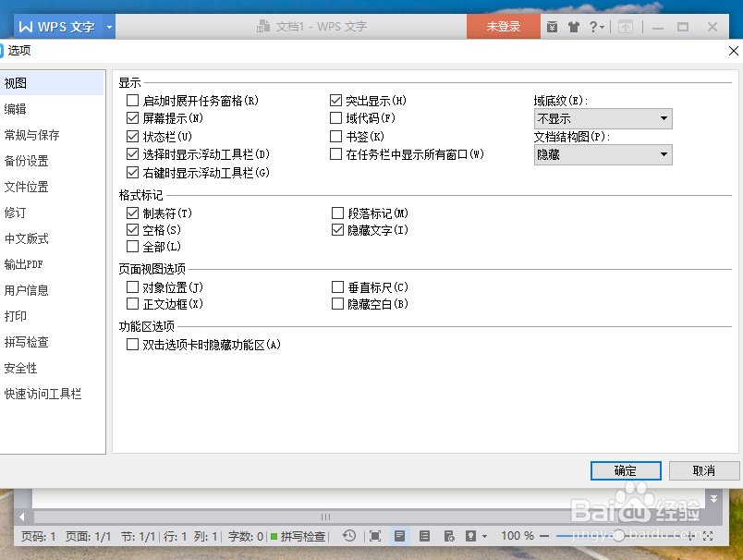Check 全部(L) format marks

133,247
